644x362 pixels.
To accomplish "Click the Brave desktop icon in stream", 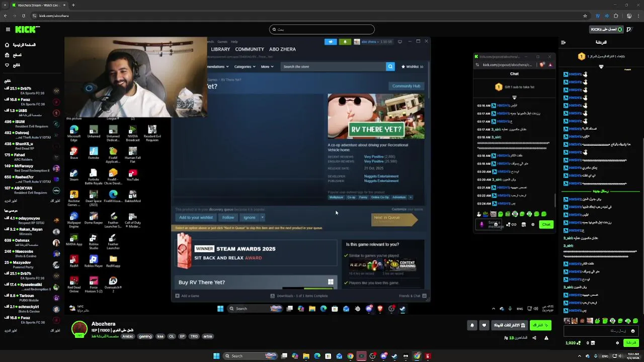I will 74,153.
